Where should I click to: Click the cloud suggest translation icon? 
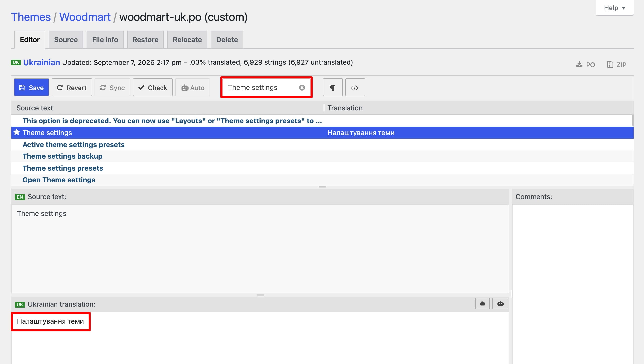pos(483,304)
